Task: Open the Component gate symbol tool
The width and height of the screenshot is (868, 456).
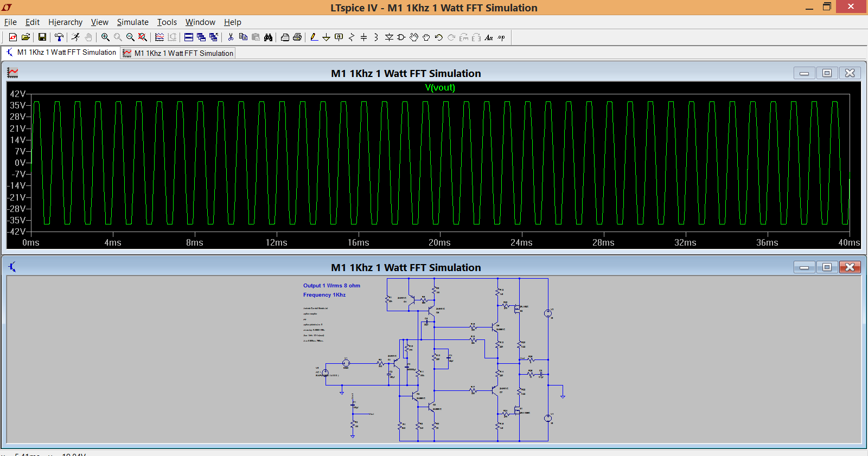Action: click(x=401, y=37)
